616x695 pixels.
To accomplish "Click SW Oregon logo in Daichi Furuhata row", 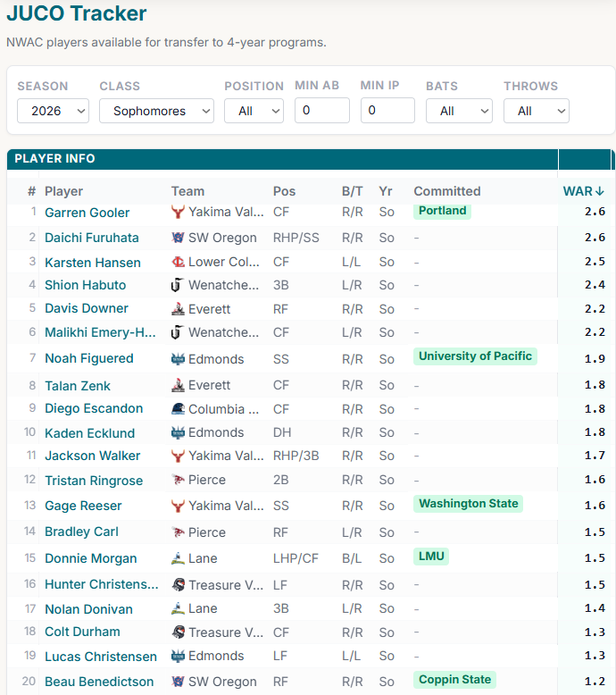I will point(178,238).
